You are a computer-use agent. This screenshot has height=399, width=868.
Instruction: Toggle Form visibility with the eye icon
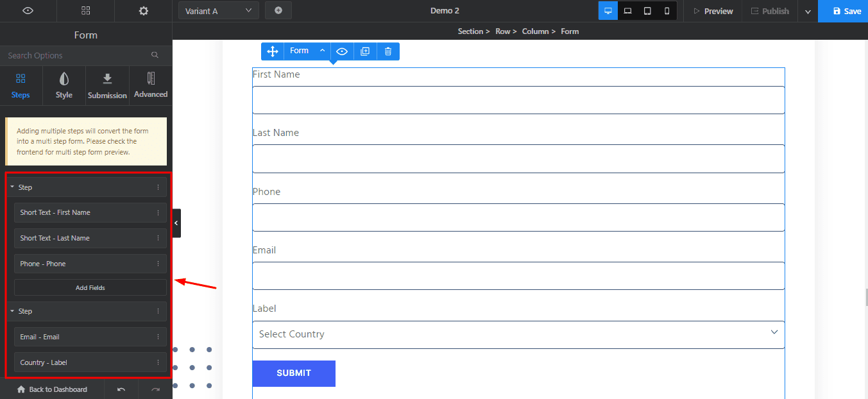click(342, 51)
